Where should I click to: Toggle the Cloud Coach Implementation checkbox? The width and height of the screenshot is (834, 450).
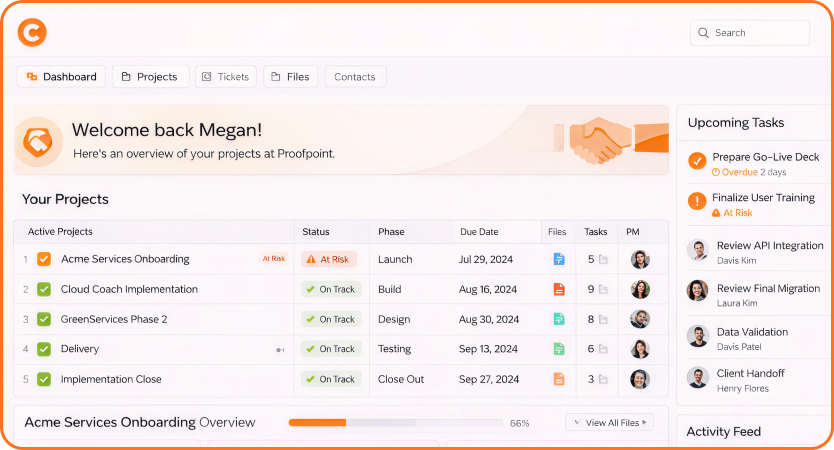[x=44, y=289]
